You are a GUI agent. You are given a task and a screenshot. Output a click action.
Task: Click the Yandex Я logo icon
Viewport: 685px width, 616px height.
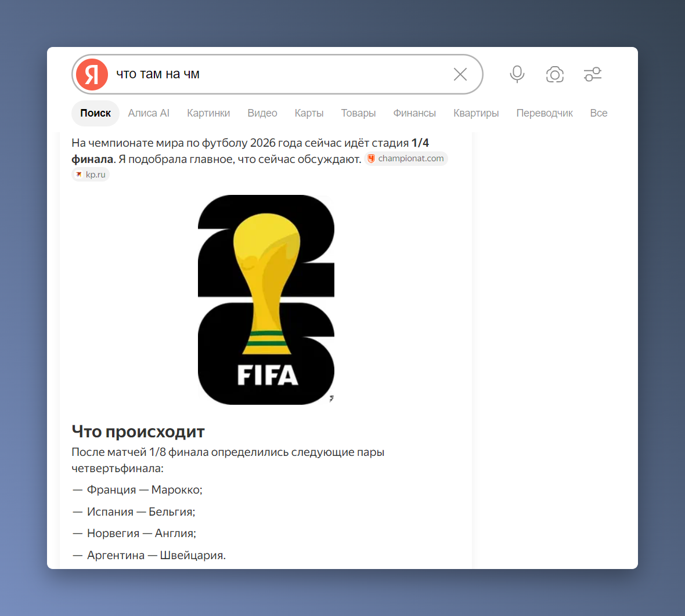[92, 74]
